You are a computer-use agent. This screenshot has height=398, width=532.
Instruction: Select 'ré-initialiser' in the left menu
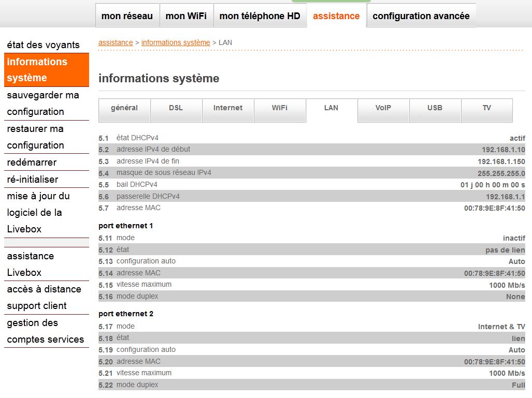click(x=33, y=180)
